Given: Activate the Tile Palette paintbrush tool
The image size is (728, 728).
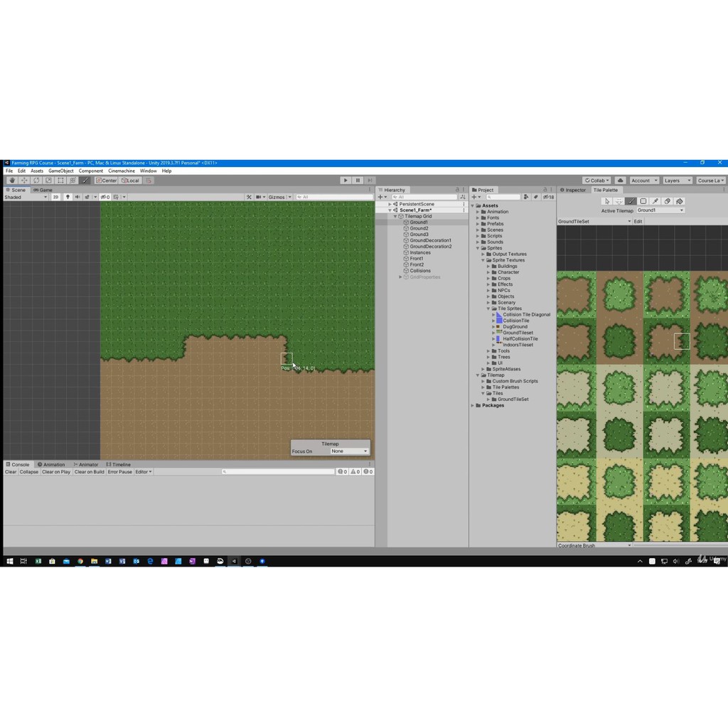Looking at the screenshot, I should click(x=631, y=201).
